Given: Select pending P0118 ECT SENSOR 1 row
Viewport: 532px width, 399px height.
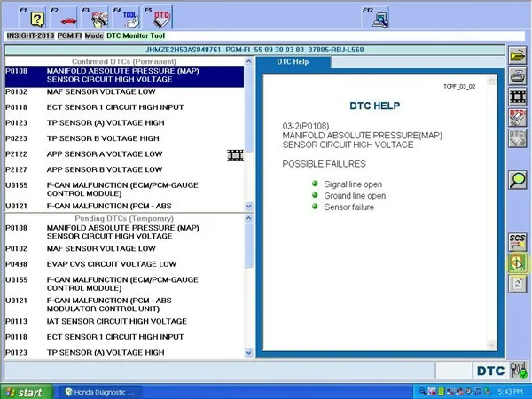Looking at the screenshot, I should point(124,337).
